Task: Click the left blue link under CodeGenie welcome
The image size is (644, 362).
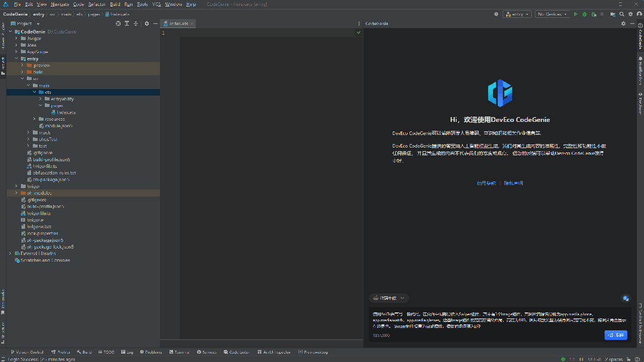Action: tap(486, 183)
